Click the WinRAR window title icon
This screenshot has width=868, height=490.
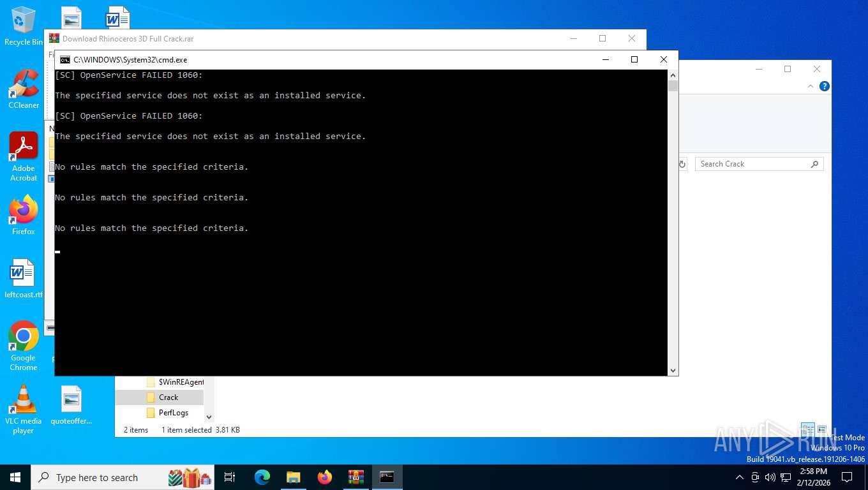tap(54, 38)
